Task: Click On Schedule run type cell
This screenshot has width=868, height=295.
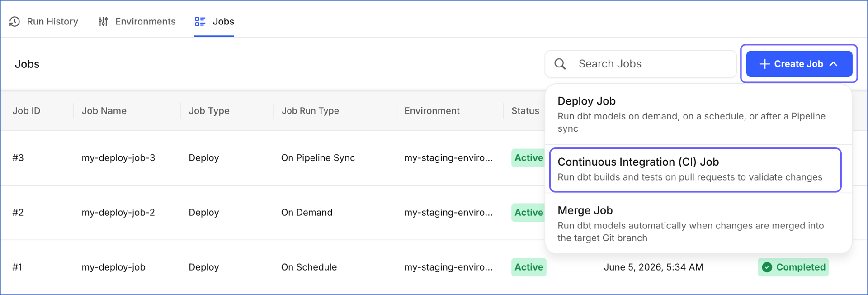Action: tap(309, 267)
